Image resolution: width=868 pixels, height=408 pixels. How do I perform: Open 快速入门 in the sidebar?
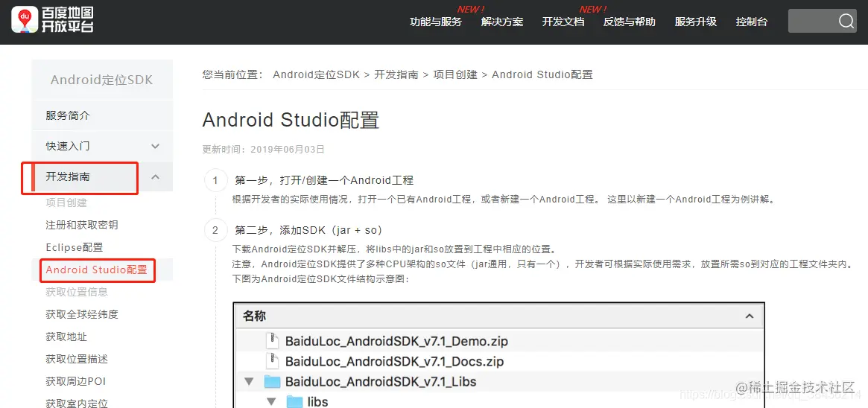102,146
